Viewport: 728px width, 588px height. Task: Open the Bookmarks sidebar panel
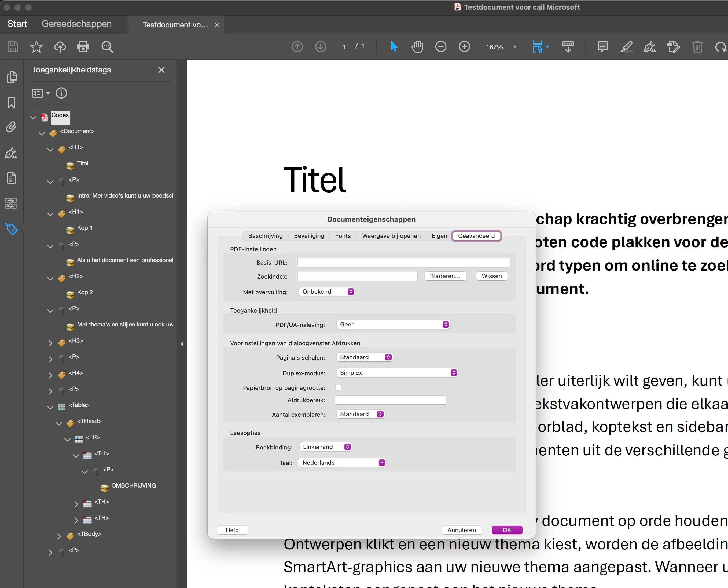pyautogui.click(x=11, y=102)
